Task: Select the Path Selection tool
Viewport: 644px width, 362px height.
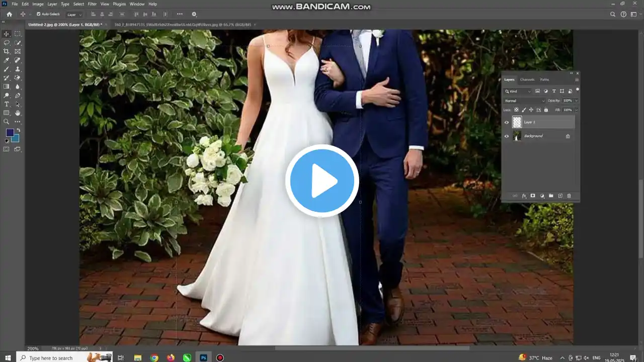Action: coord(18,104)
